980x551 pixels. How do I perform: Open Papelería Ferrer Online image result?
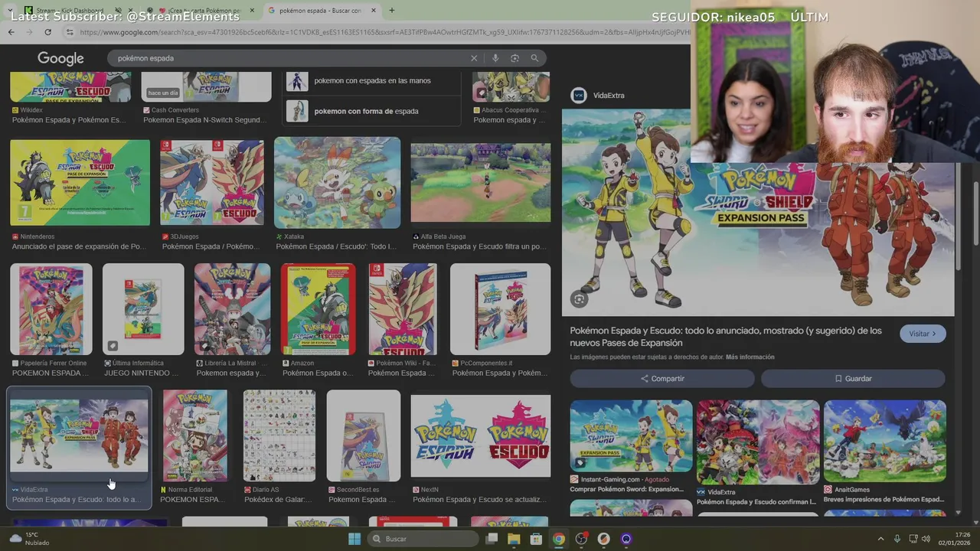(51, 309)
